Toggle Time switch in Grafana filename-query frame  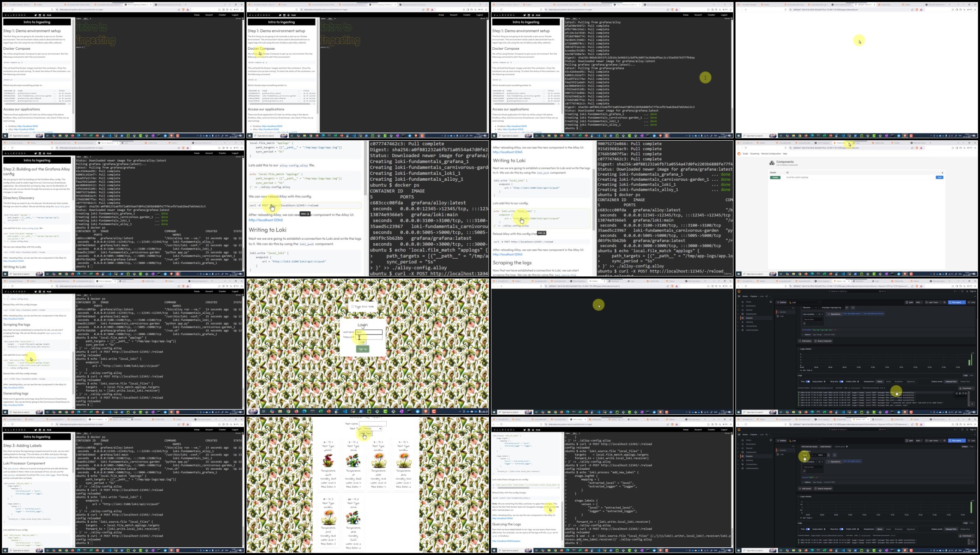(808, 382)
